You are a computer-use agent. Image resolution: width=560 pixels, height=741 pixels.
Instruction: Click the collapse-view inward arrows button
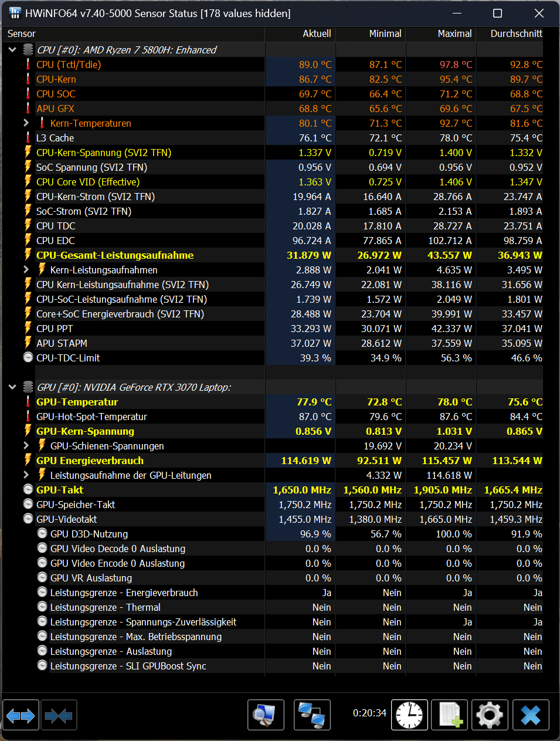(x=59, y=715)
